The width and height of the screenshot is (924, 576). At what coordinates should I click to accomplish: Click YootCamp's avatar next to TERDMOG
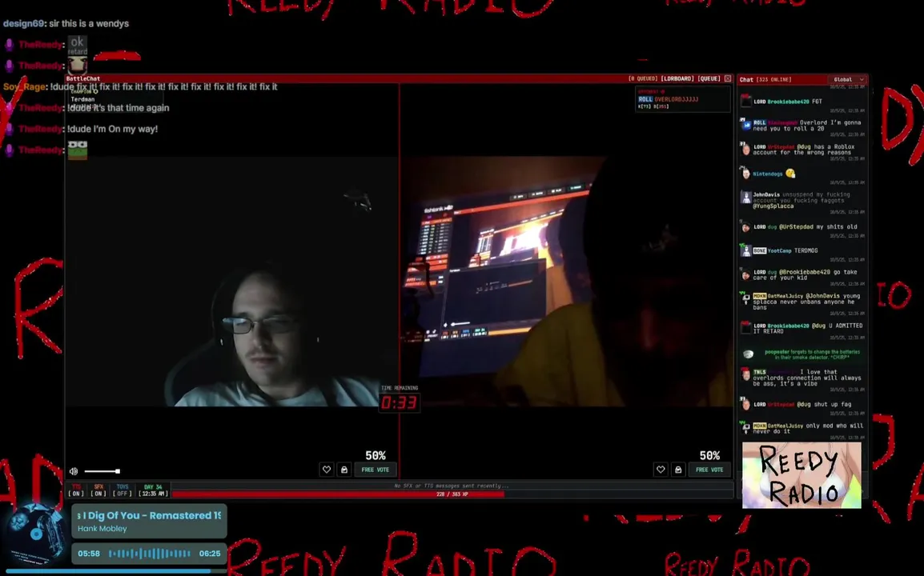[x=746, y=251]
